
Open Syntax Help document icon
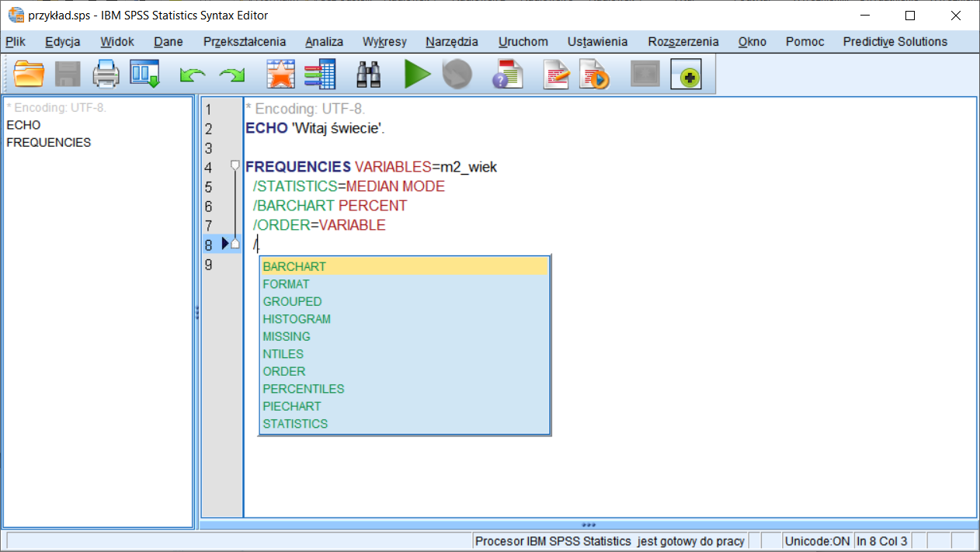(x=508, y=75)
